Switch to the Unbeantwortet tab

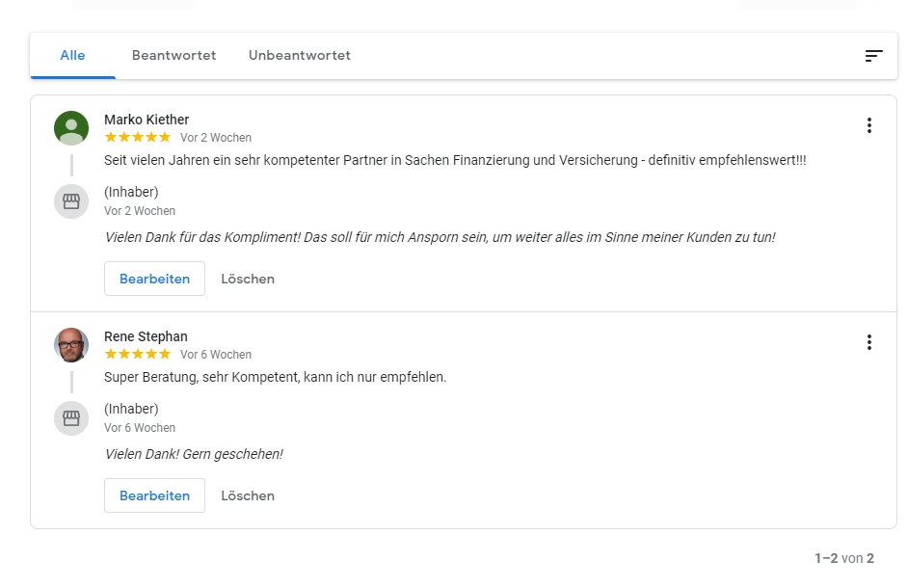299,56
